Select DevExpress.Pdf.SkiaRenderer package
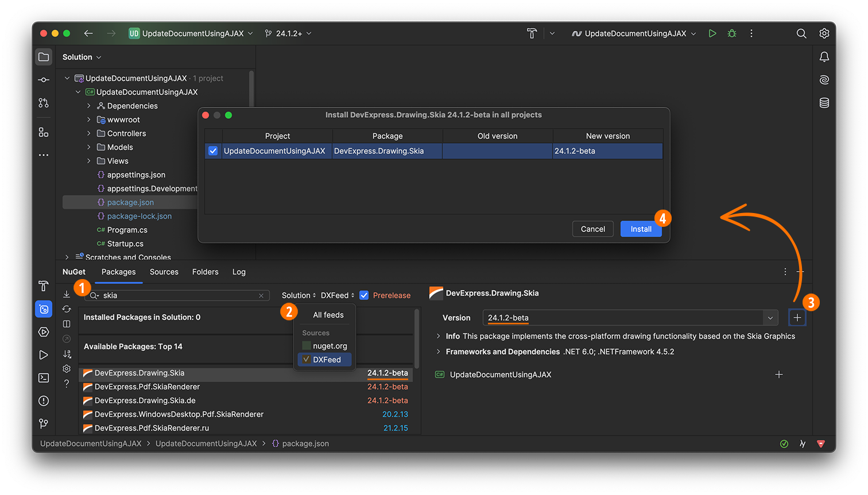 tap(246, 387)
